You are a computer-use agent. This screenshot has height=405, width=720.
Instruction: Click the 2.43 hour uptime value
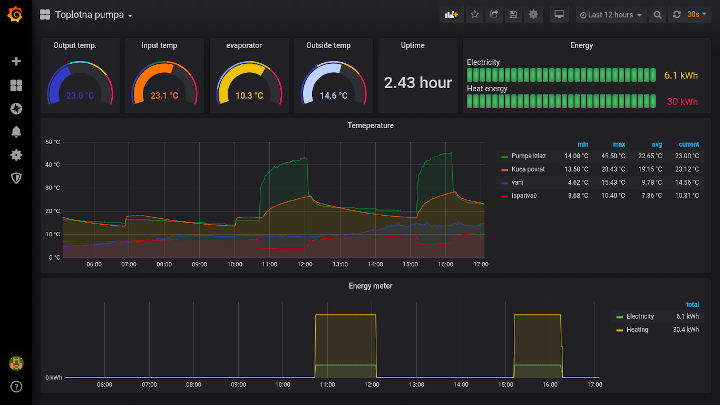[418, 83]
